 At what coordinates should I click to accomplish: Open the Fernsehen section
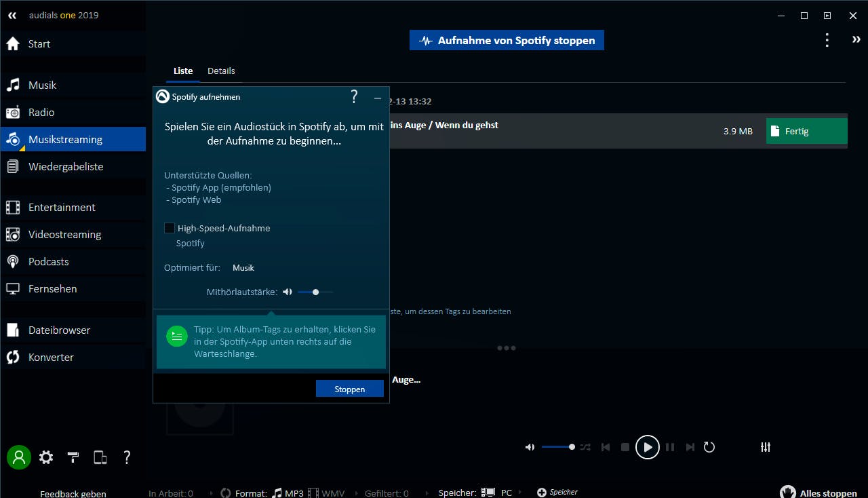click(73, 288)
